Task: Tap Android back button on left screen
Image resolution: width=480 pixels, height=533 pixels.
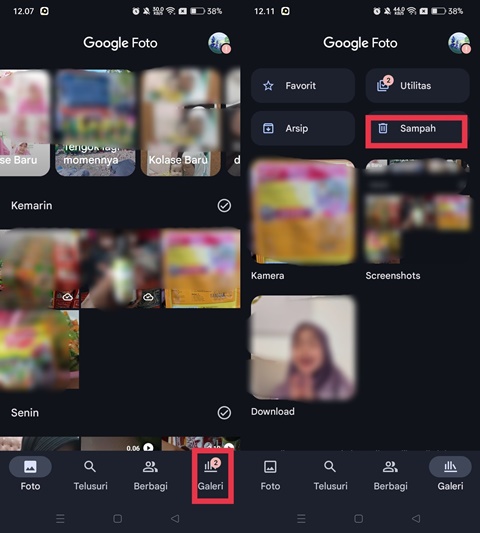Action: pyautogui.click(x=175, y=519)
